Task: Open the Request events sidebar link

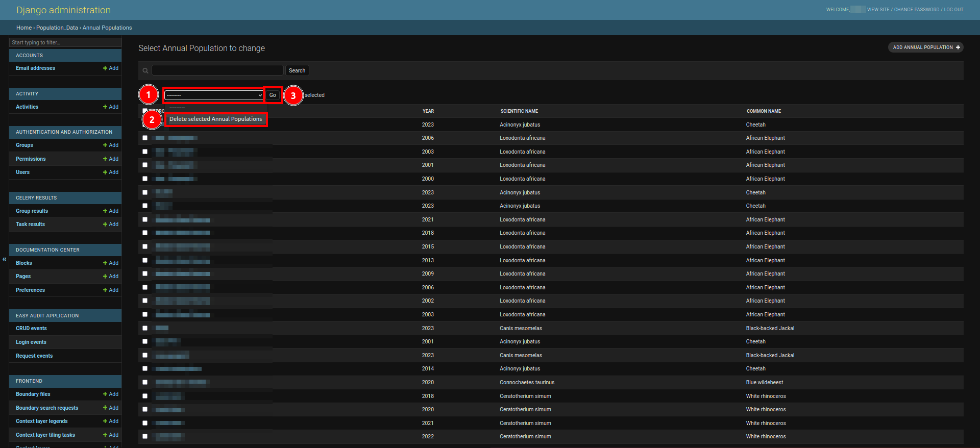Action: coord(34,356)
